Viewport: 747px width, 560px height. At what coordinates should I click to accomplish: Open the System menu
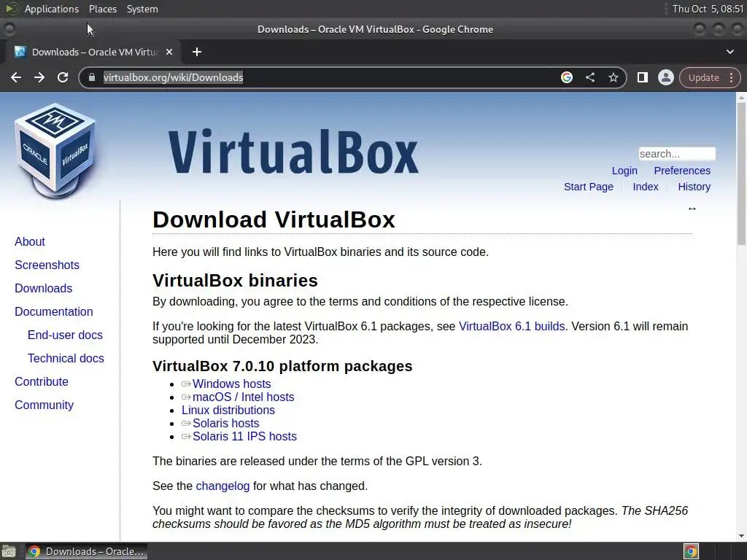(x=142, y=9)
